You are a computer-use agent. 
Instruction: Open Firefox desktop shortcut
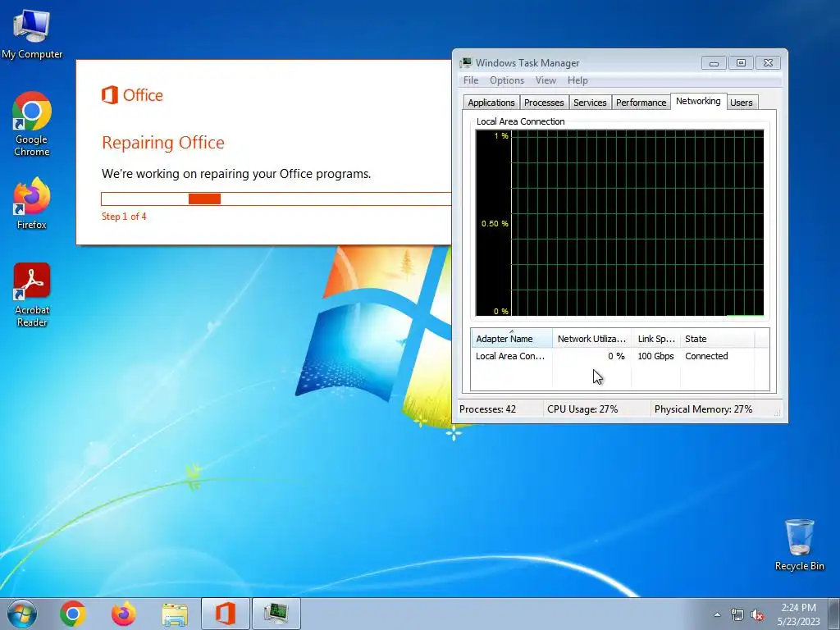(32, 203)
